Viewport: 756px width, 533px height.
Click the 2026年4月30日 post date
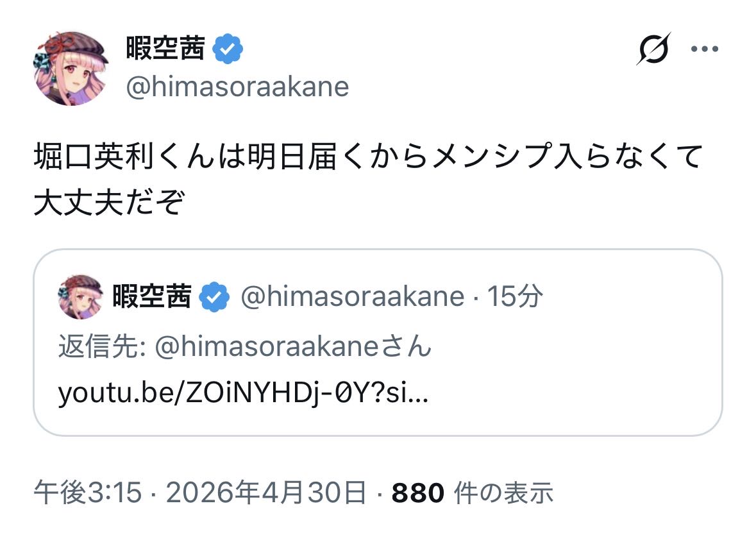point(266,493)
